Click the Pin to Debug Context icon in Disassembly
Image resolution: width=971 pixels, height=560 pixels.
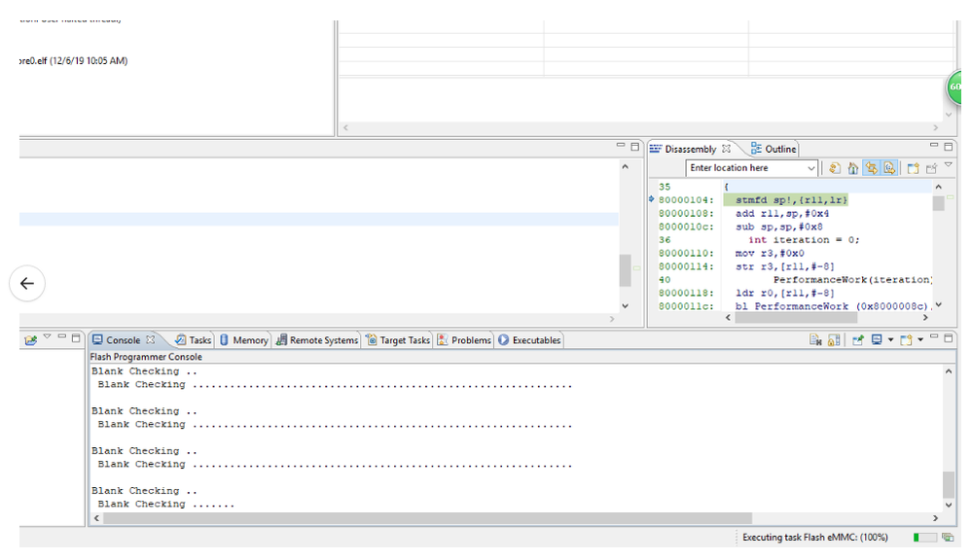click(x=931, y=168)
